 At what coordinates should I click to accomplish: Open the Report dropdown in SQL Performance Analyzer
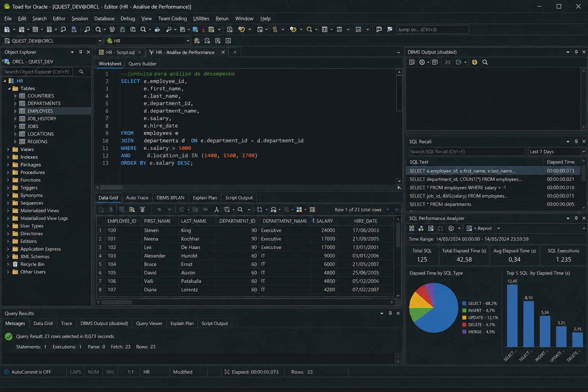498,229
